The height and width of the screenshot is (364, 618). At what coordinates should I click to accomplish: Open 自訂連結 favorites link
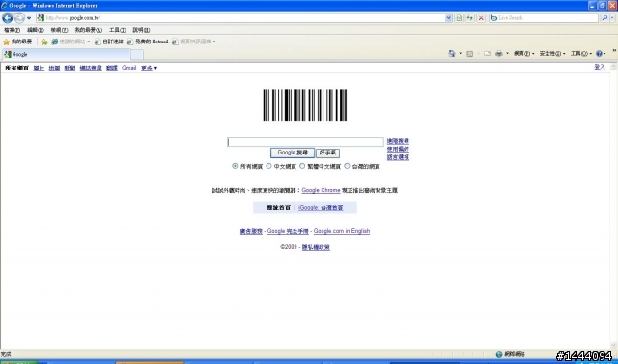(x=109, y=42)
